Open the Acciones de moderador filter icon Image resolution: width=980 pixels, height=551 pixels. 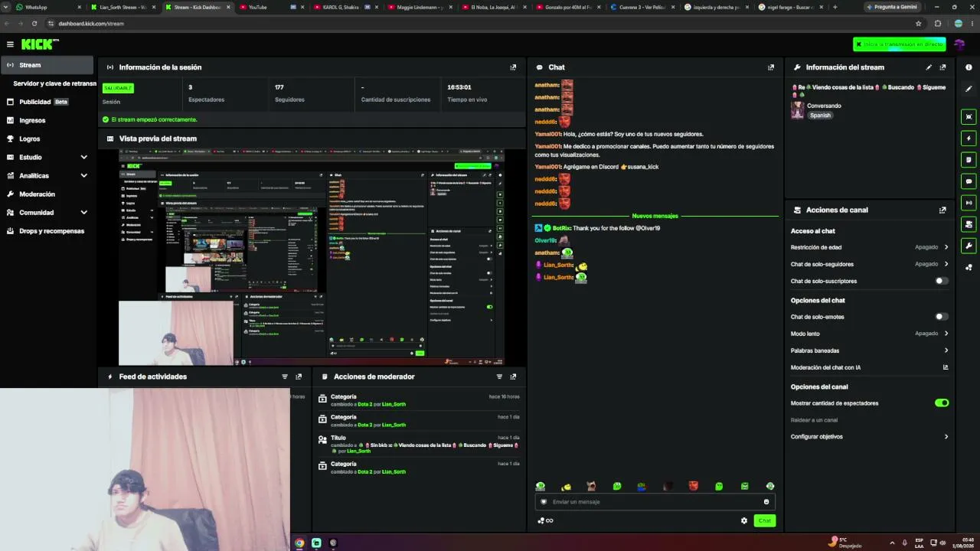click(x=499, y=377)
